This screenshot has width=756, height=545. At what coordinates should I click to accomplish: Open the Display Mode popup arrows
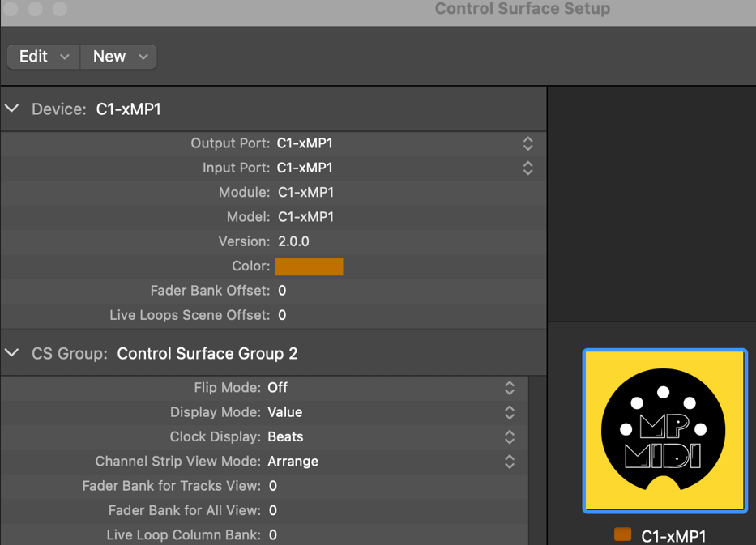coord(510,412)
